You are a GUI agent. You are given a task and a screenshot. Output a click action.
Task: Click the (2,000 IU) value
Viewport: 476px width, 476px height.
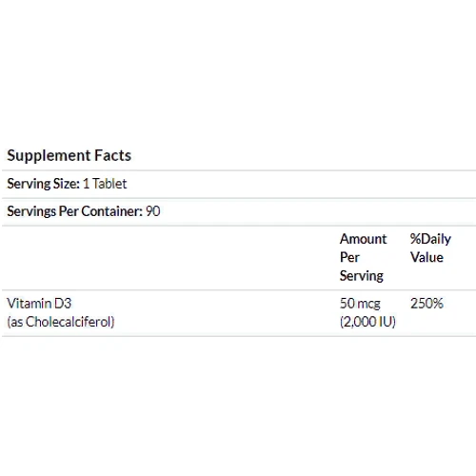367,322
